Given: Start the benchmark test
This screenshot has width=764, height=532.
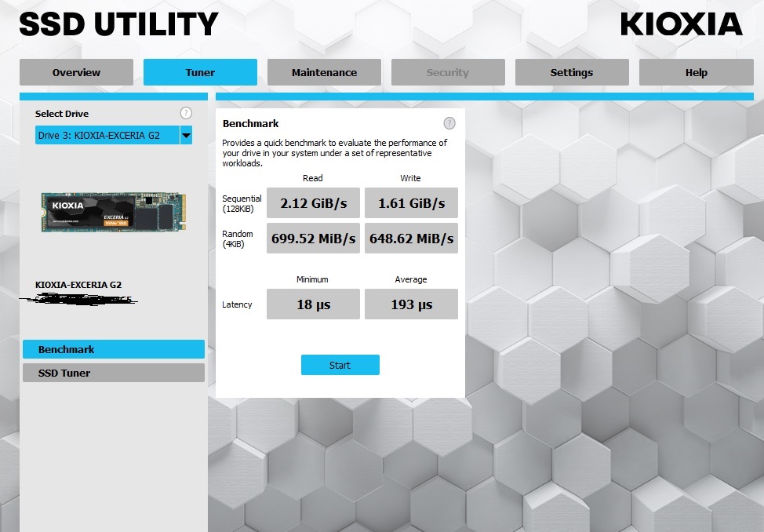Looking at the screenshot, I should click(x=340, y=365).
